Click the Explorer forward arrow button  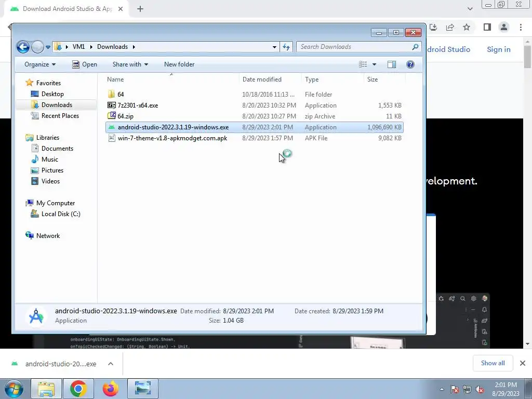[37, 47]
